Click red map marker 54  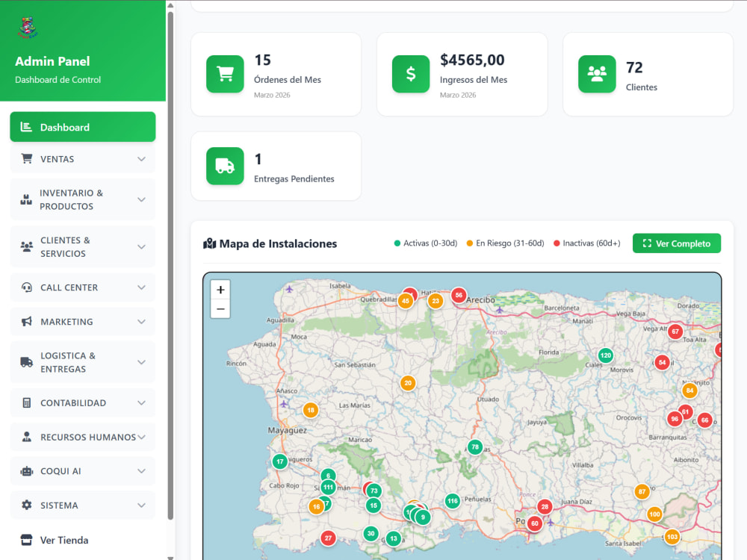(662, 362)
